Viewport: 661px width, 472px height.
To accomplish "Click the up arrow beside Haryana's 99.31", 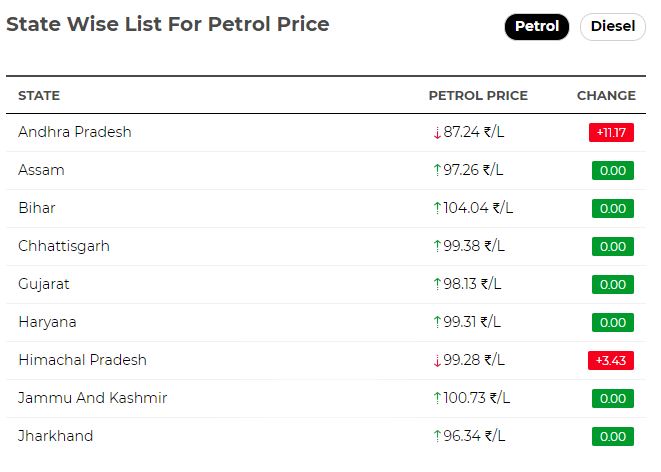I will 437,322.
